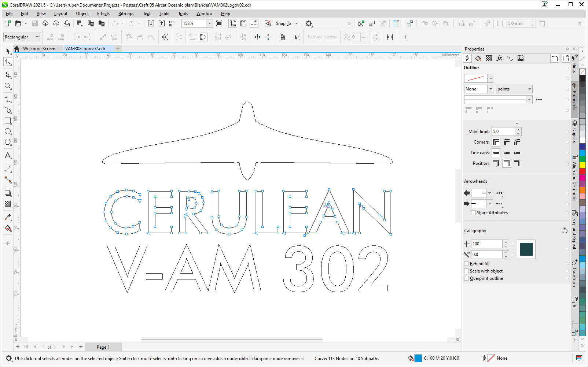Click Full-screen preview icon
The height and width of the screenshot is (367, 588).
coord(219,23)
